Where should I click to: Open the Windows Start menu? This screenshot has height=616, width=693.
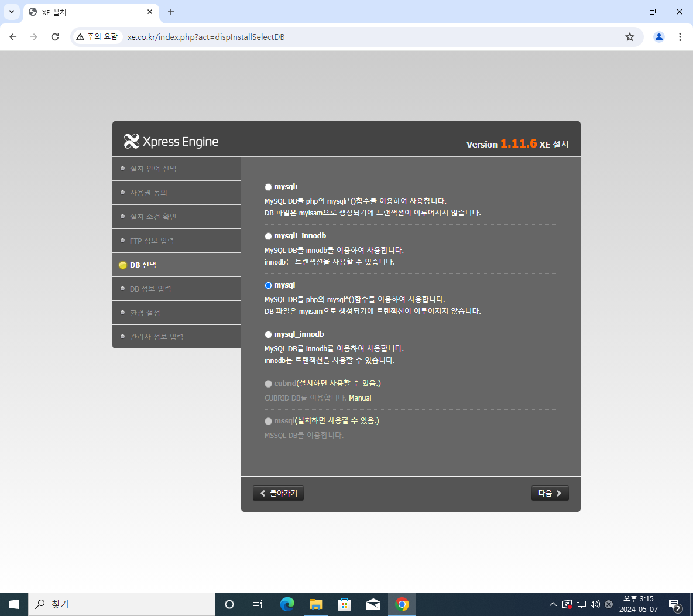pyautogui.click(x=13, y=604)
